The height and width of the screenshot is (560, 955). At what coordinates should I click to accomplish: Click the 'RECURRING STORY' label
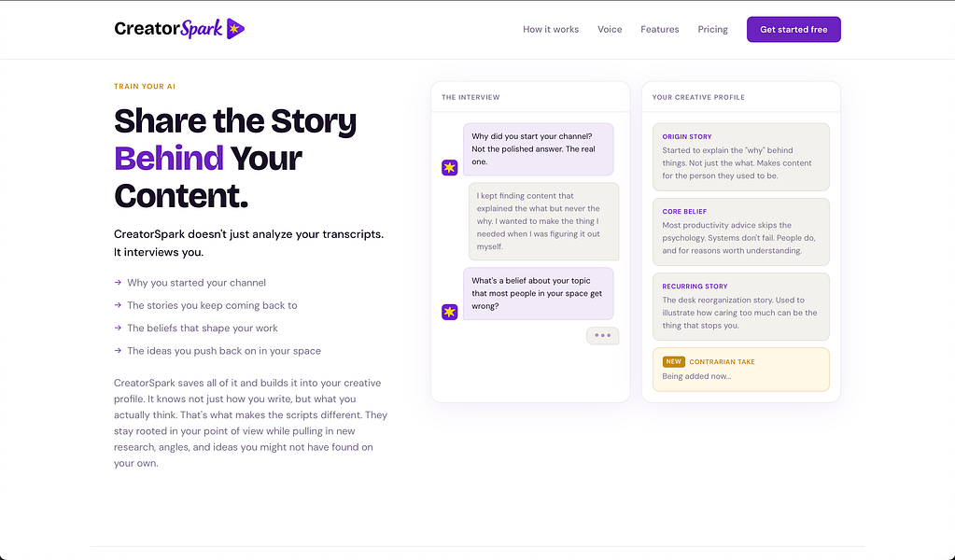click(695, 287)
